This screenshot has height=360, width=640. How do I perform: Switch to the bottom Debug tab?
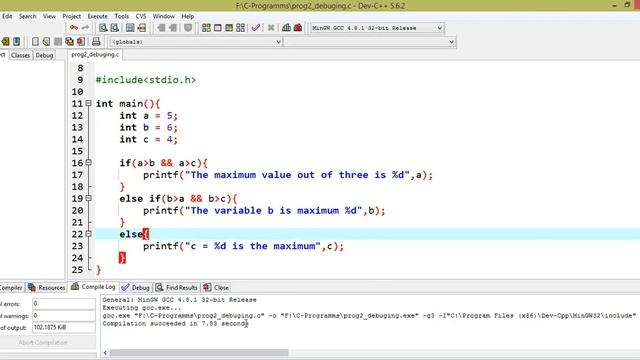coord(136,287)
